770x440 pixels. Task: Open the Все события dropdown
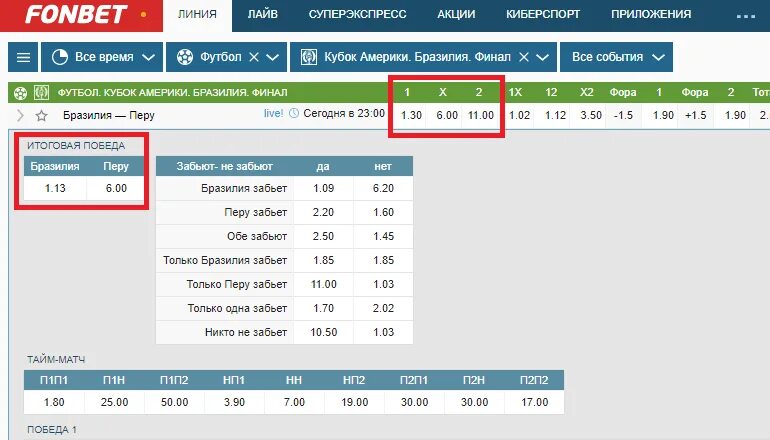(616, 57)
